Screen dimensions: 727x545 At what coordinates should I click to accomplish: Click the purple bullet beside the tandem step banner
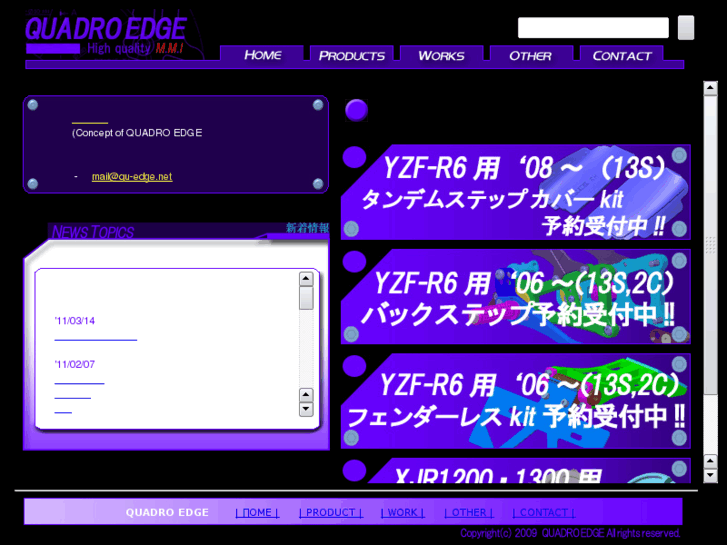(x=354, y=157)
